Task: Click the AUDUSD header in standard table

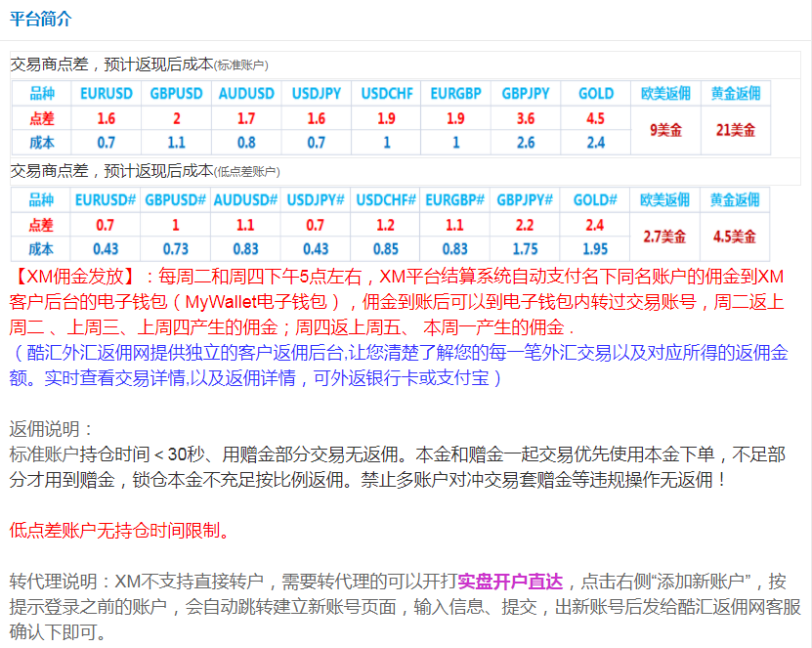Action: (x=246, y=94)
